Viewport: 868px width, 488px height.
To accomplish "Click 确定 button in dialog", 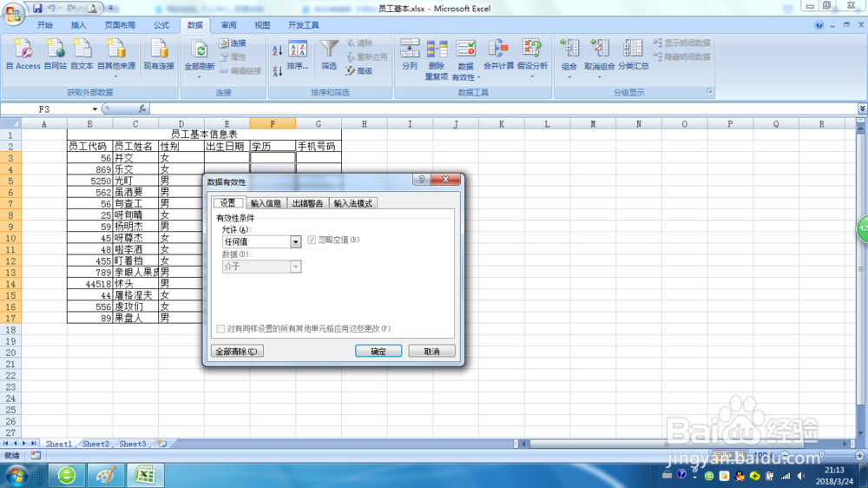I will [x=378, y=351].
